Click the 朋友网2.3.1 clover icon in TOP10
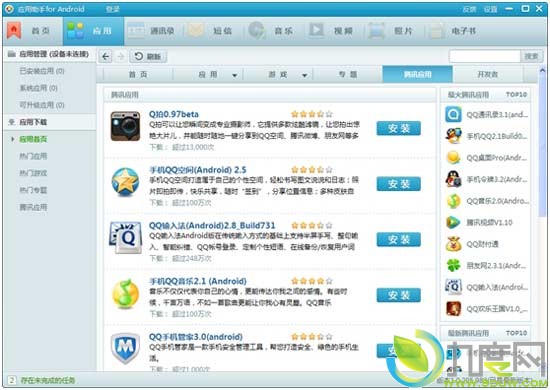Screen dimensions: 550x390 tap(453, 265)
